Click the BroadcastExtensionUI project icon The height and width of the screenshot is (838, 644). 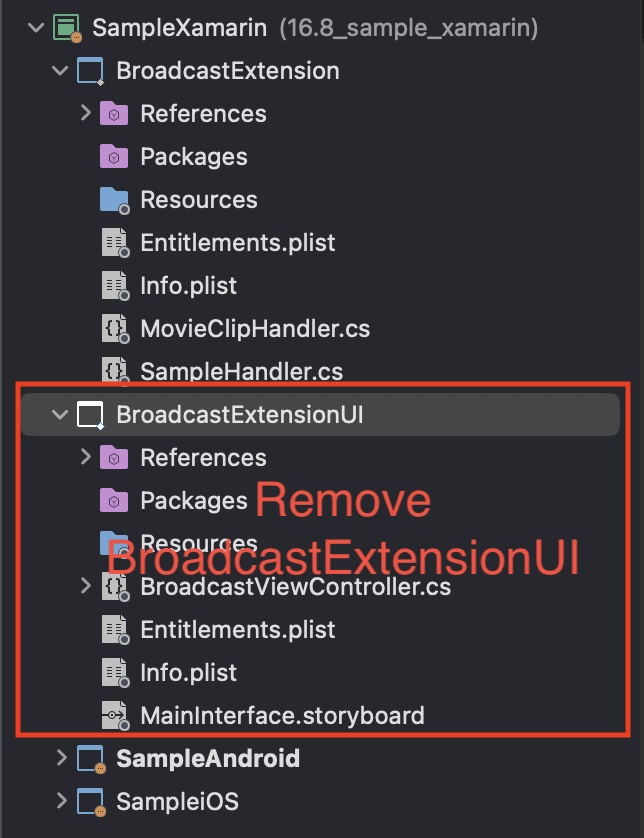click(x=90, y=415)
